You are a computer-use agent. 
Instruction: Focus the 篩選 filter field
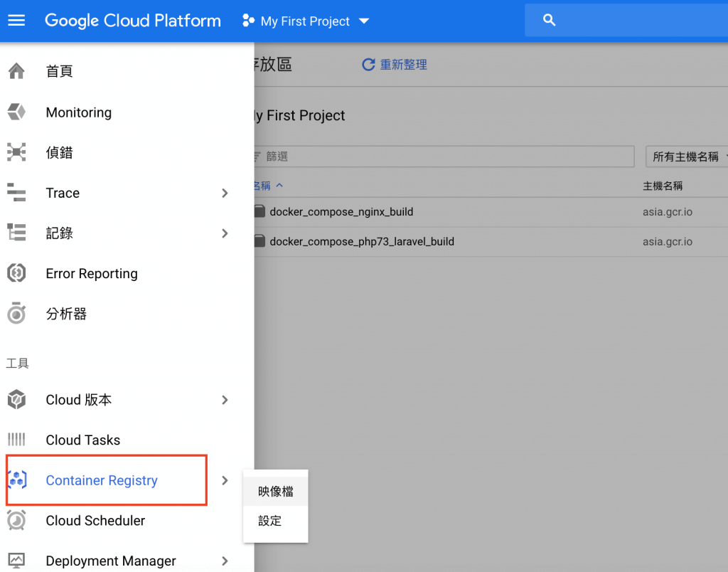444,157
